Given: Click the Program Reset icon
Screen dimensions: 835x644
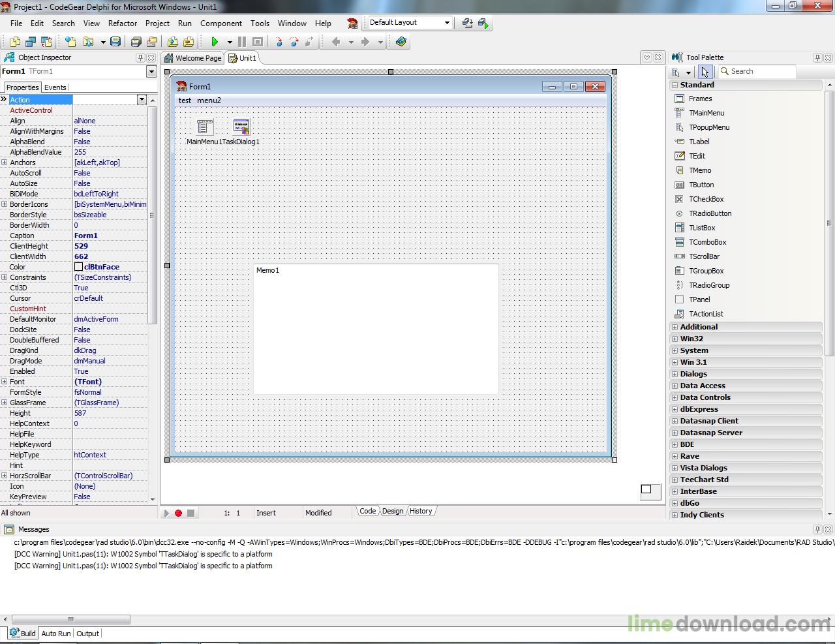Looking at the screenshot, I should pyautogui.click(x=258, y=42).
